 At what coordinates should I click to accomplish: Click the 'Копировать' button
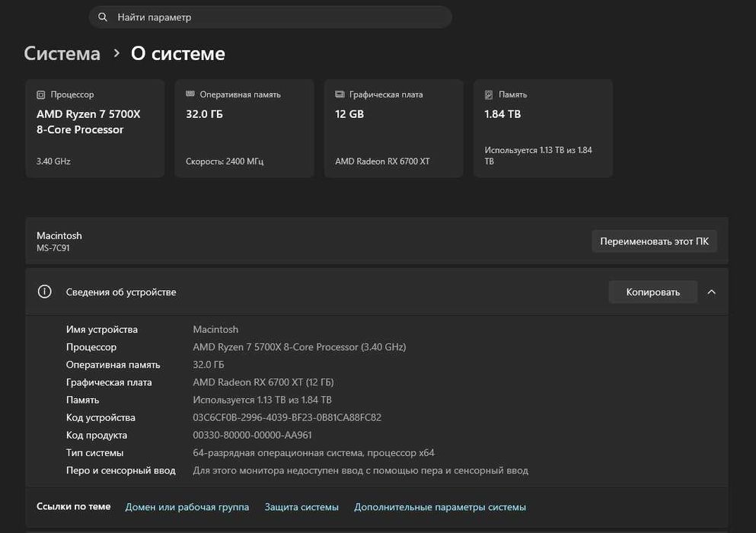tap(652, 292)
